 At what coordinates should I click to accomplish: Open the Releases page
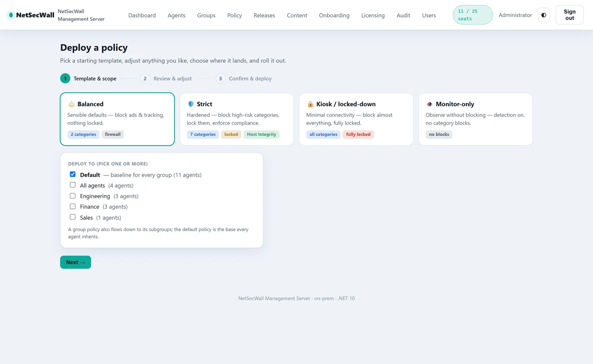point(264,16)
